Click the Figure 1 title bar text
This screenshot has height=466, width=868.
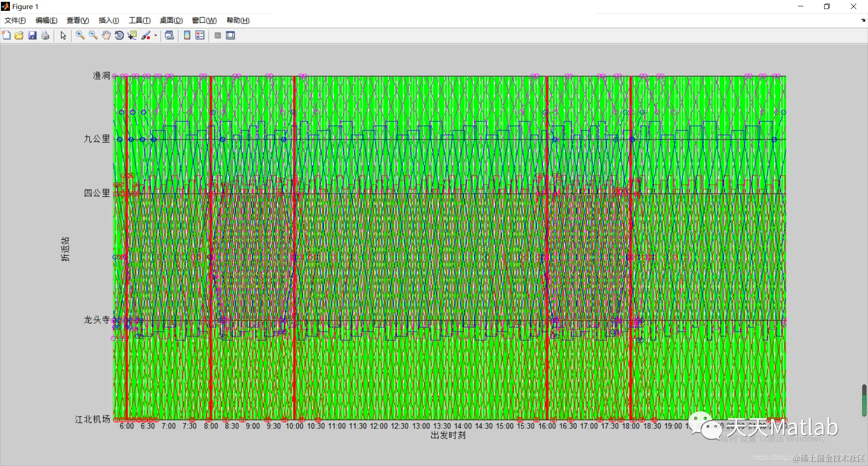25,7
